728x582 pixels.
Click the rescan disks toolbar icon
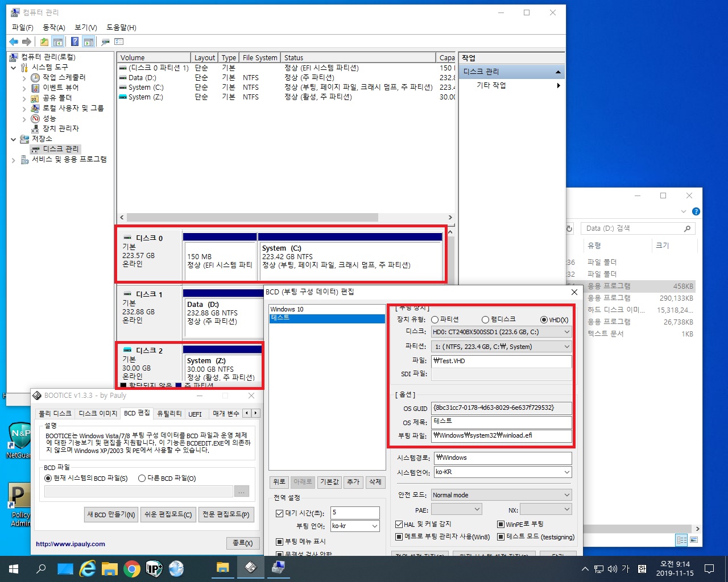pyautogui.click(x=105, y=41)
